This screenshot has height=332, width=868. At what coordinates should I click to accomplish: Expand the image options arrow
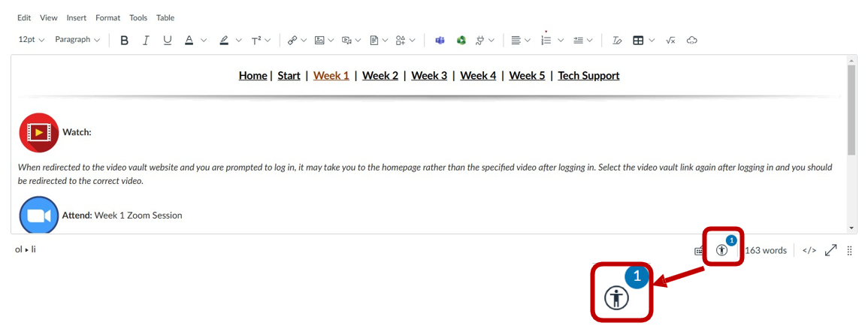point(331,41)
